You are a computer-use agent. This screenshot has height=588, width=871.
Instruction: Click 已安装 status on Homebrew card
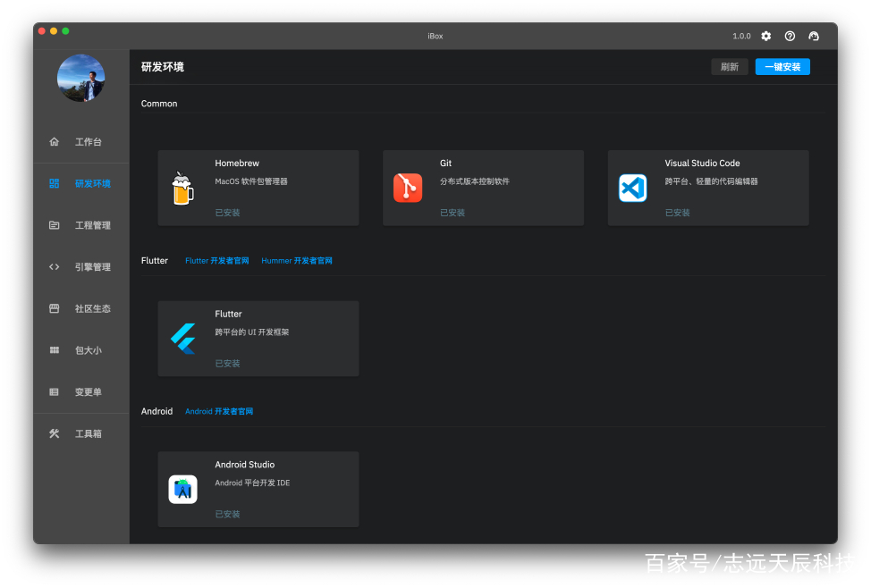tap(227, 213)
